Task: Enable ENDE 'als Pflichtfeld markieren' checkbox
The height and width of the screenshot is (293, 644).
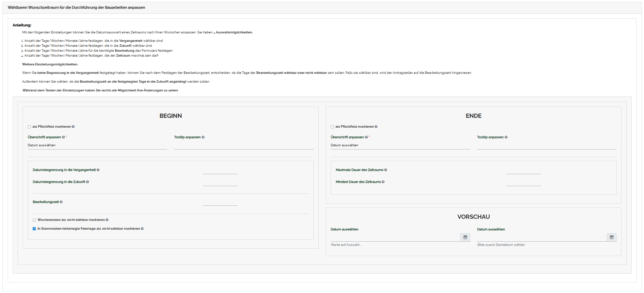Action: (332, 127)
